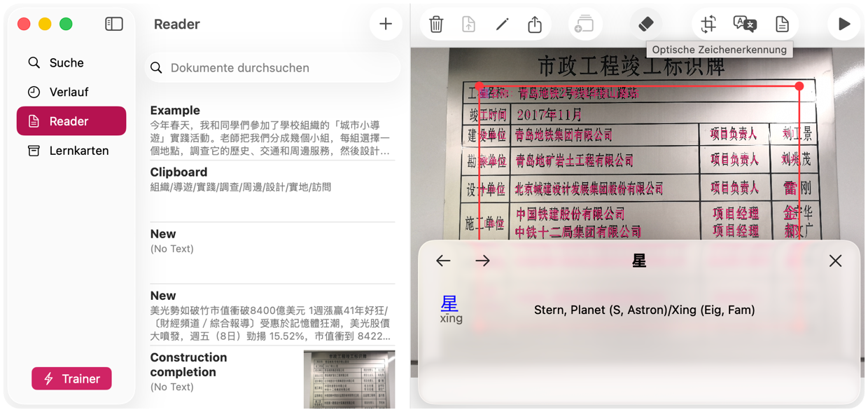Click the blue 星 character entry
Image resolution: width=868 pixels, height=412 pixels.
[x=449, y=303]
